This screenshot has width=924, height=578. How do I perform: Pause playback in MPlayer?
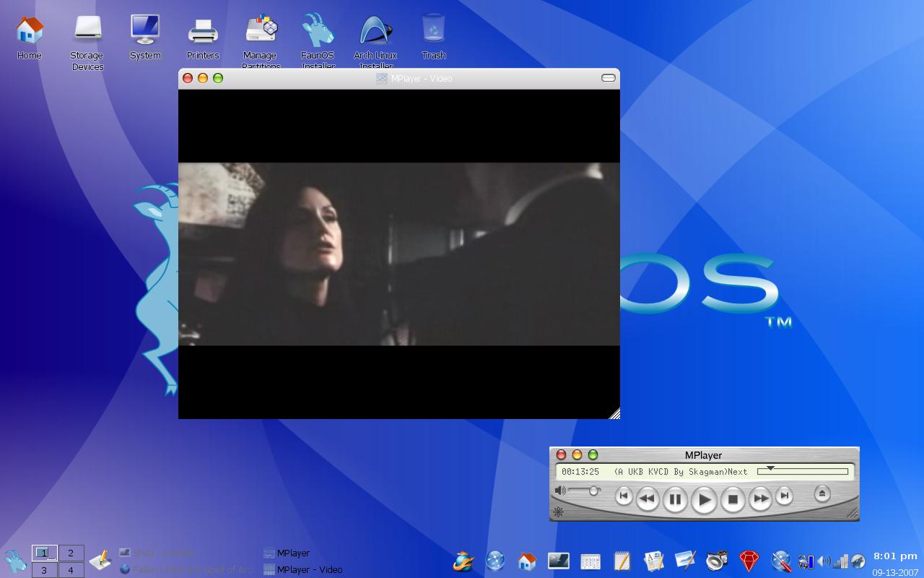coord(675,499)
